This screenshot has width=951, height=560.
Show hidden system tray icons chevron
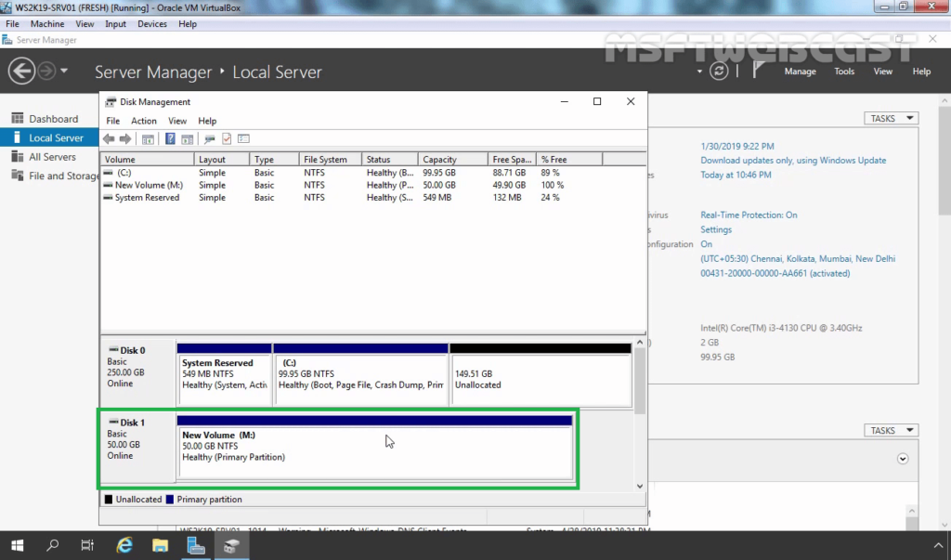[938, 545]
